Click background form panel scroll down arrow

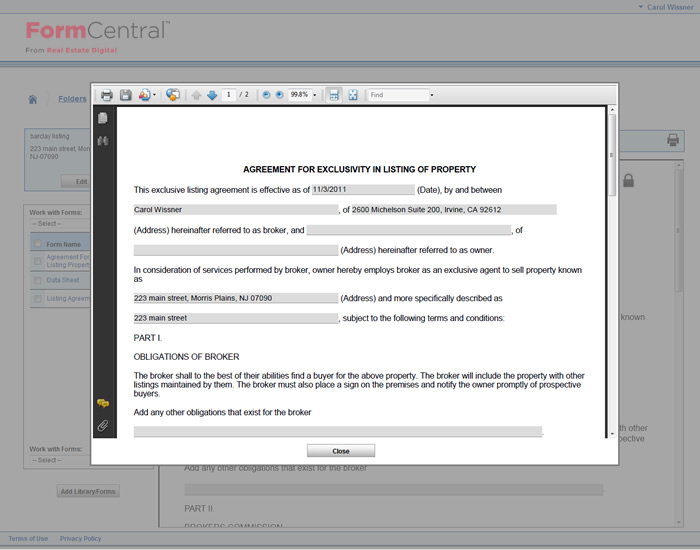click(x=679, y=522)
